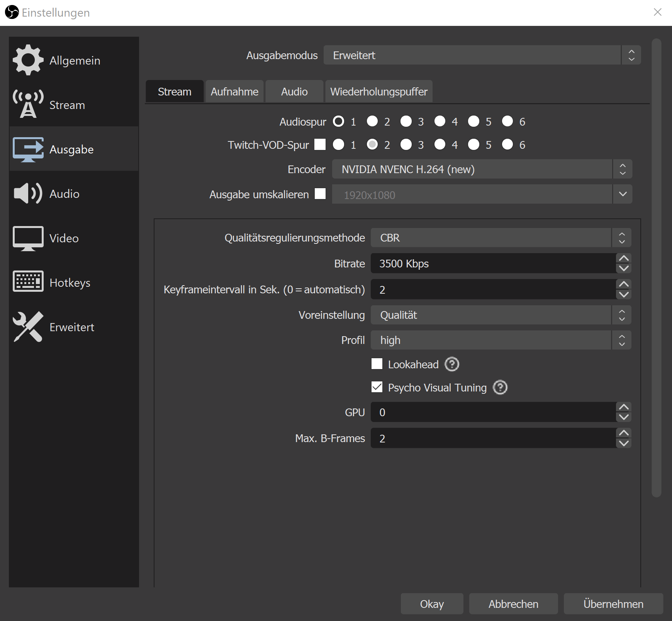This screenshot has height=621, width=672.
Task: Select Audiospur track 3 radio button
Action: click(x=406, y=122)
